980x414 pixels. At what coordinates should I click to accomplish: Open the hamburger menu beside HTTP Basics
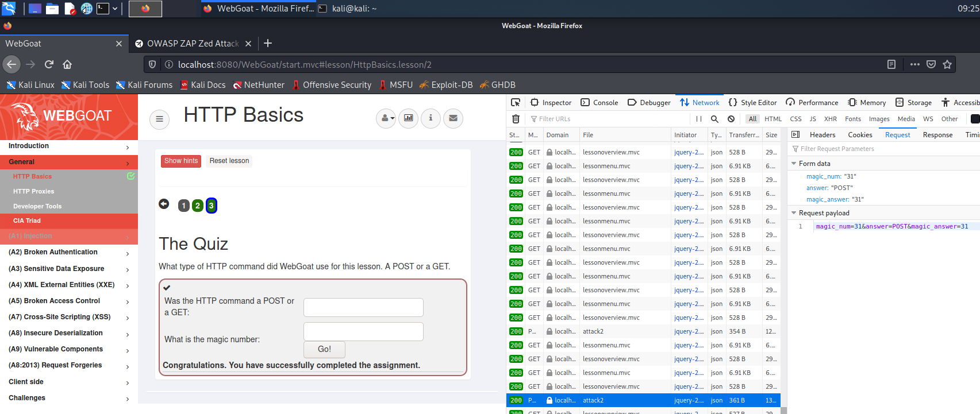click(159, 119)
